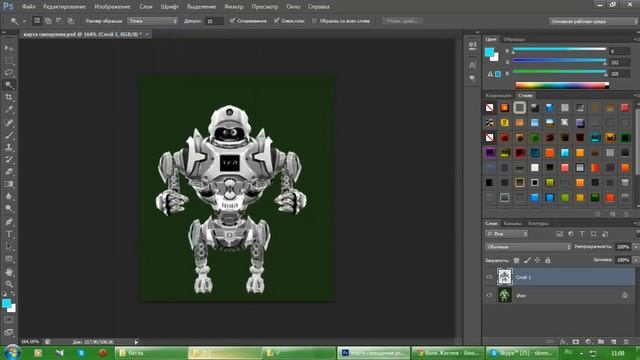The width and height of the screenshot is (640, 360).
Task: Click the Quick Mask mode icon
Action: 9,320
